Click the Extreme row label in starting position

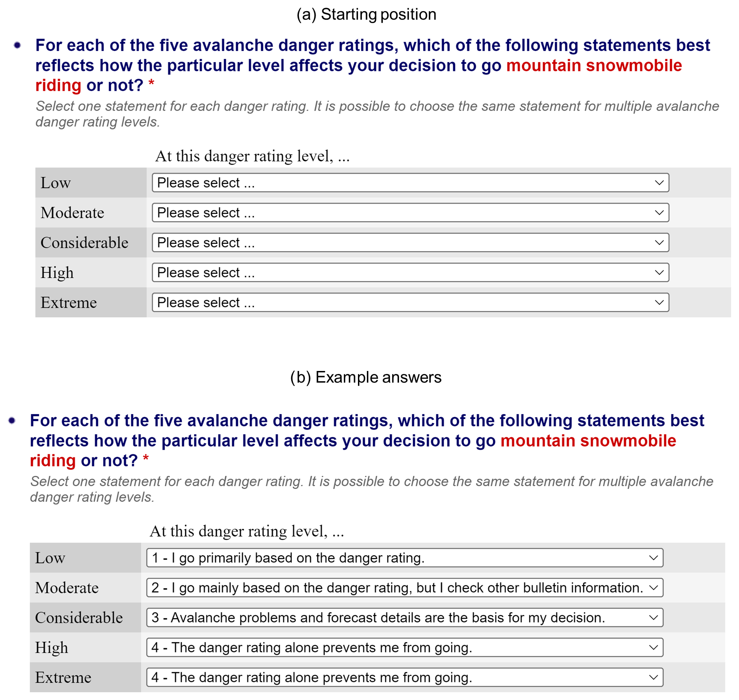point(68,303)
